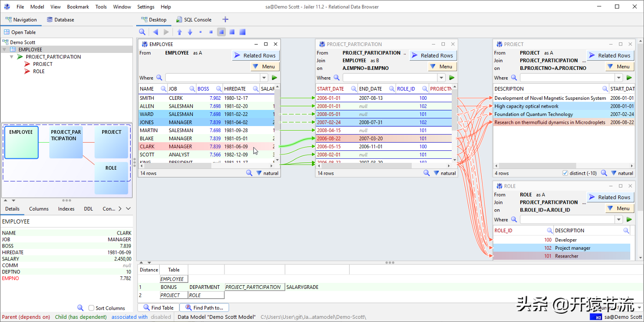
Task: Click the blue back arrow in the toolbar
Action: 155,32
